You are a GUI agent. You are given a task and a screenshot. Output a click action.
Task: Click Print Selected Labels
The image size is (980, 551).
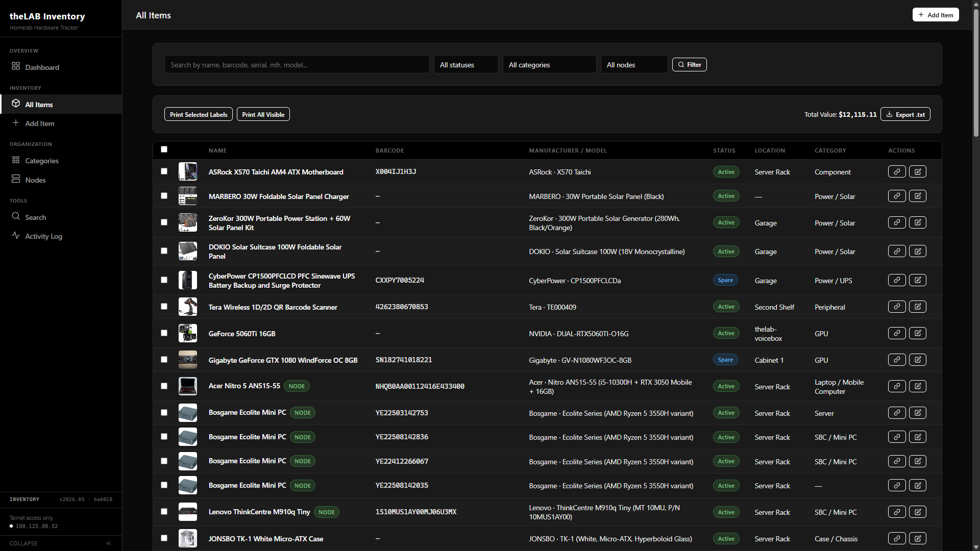tap(198, 114)
